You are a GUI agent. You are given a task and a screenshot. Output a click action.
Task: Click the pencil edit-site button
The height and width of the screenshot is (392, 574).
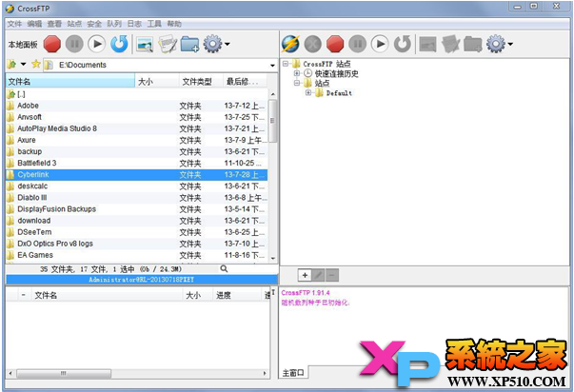[x=319, y=275]
